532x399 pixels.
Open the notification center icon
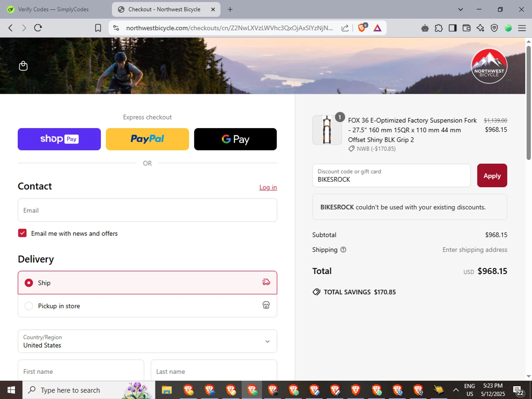click(x=518, y=390)
